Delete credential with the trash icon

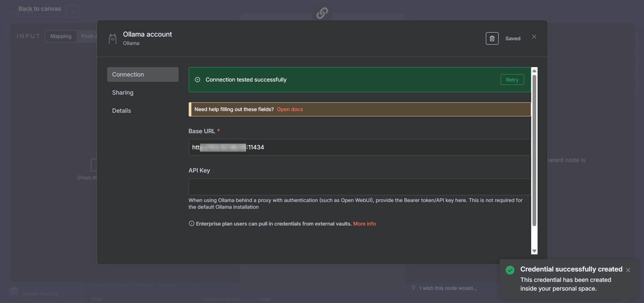coord(492,39)
